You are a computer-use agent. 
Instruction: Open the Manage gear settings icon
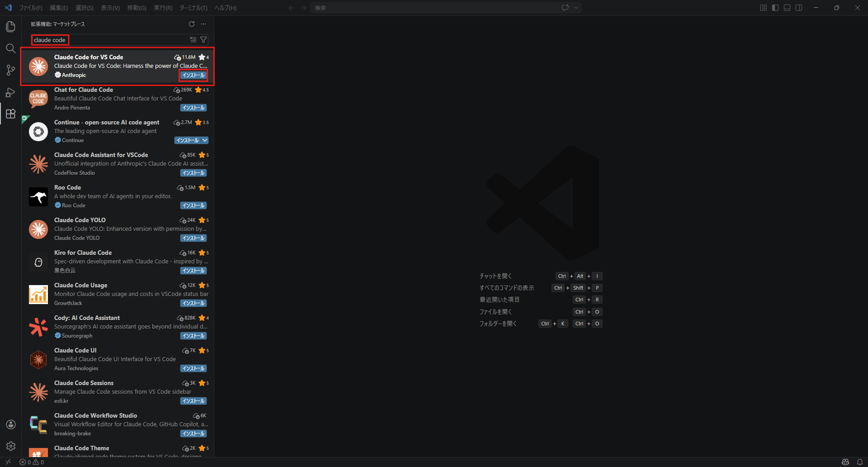tap(11, 446)
